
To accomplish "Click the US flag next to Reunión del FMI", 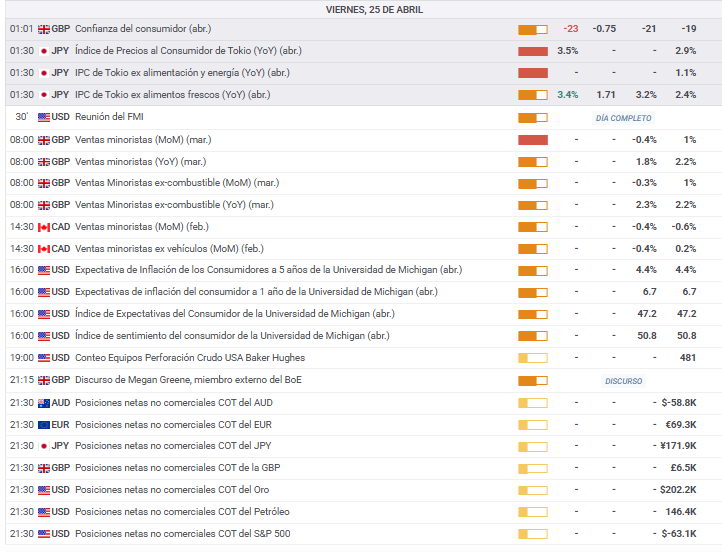I will click(x=44, y=117).
